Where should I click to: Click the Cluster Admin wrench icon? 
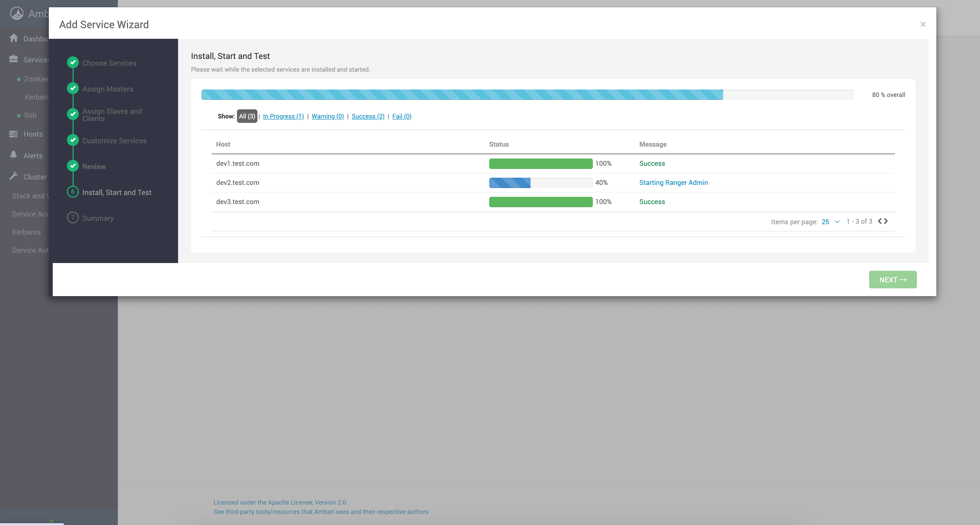tap(14, 176)
